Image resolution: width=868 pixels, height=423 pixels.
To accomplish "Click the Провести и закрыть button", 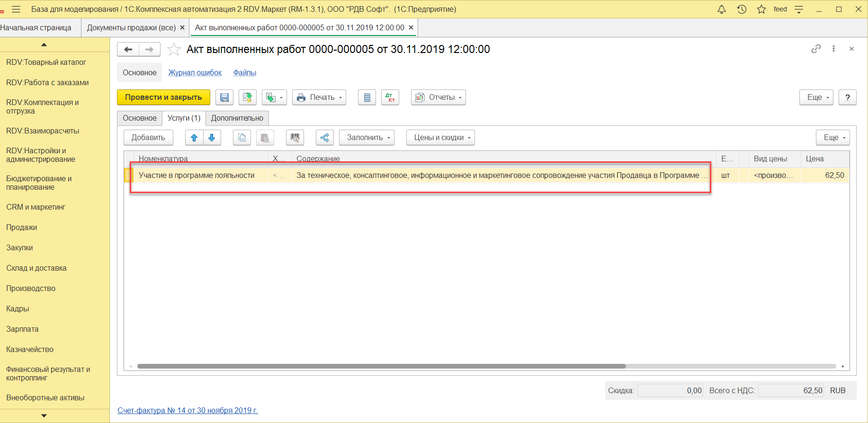I will [163, 97].
